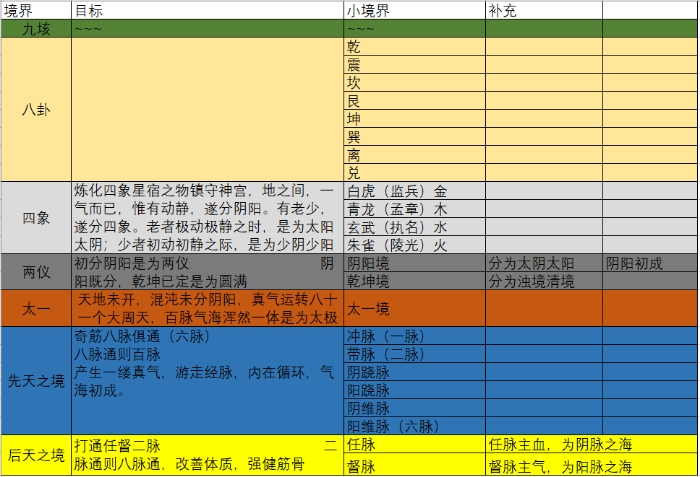Screen dimensions: 700x477
Task: Select the 小境界 header cell
Action: coord(414,10)
